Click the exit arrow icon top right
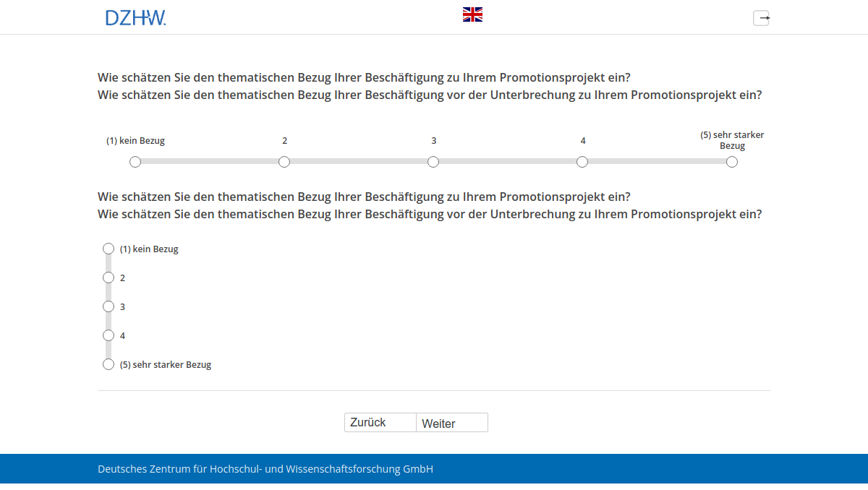The height and width of the screenshot is (490, 868). pyautogui.click(x=761, y=17)
